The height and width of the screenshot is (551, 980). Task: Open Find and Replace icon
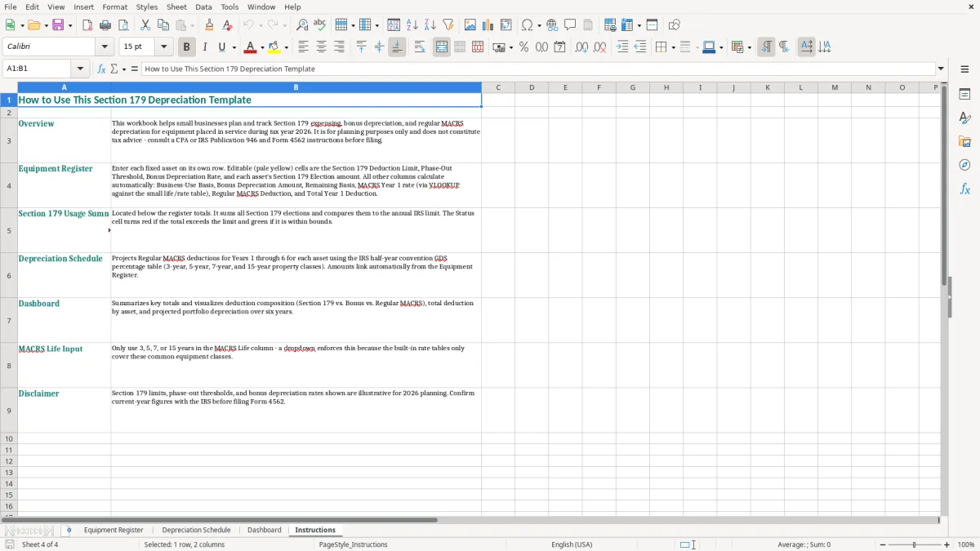click(302, 25)
